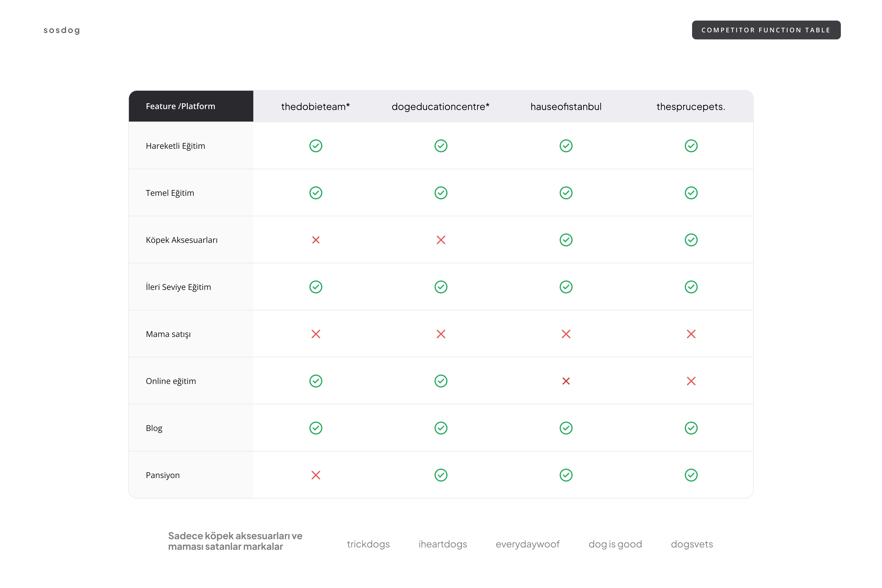The width and height of the screenshot is (882, 588).
Task: Open the trickdogs brand link
Action: tap(368, 544)
